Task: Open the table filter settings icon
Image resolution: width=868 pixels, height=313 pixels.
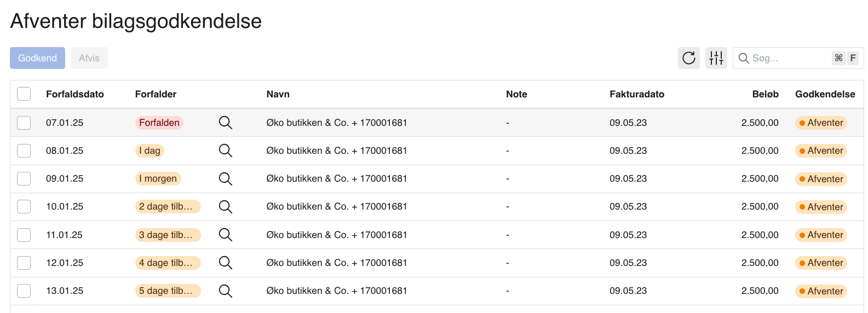Action: [716, 58]
